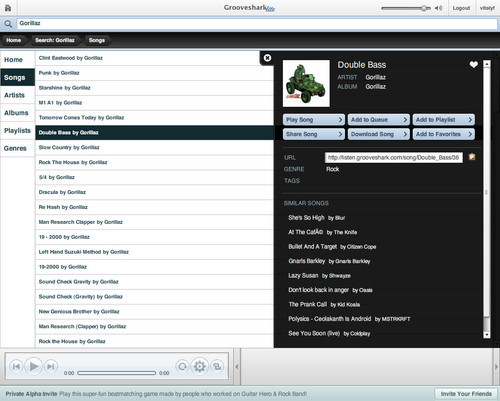Image resolution: width=500 pixels, height=401 pixels.
Task: Select Clint Eastwood by Gorillaz
Action: click(x=154, y=58)
